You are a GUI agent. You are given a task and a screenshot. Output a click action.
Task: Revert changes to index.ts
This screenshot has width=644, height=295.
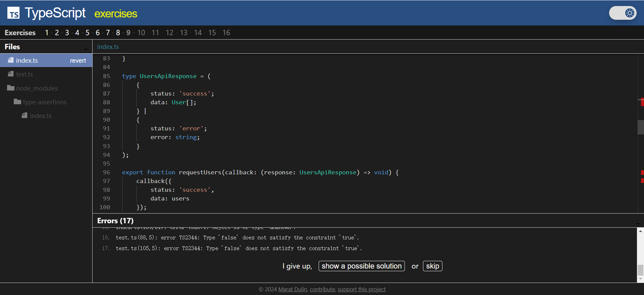(78, 61)
